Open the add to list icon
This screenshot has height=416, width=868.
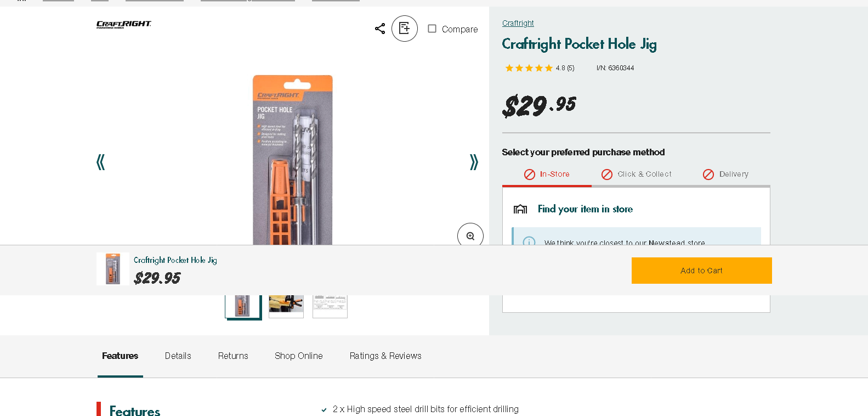(x=405, y=29)
